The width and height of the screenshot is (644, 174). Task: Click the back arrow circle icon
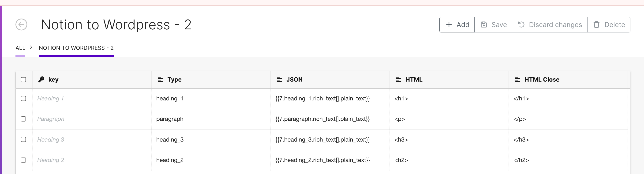[x=21, y=24]
